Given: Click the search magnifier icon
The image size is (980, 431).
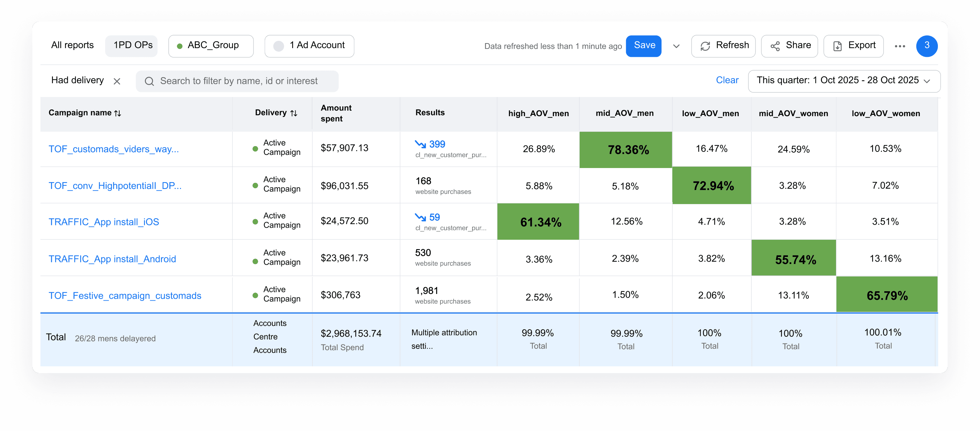Looking at the screenshot, I should [149, 81].
